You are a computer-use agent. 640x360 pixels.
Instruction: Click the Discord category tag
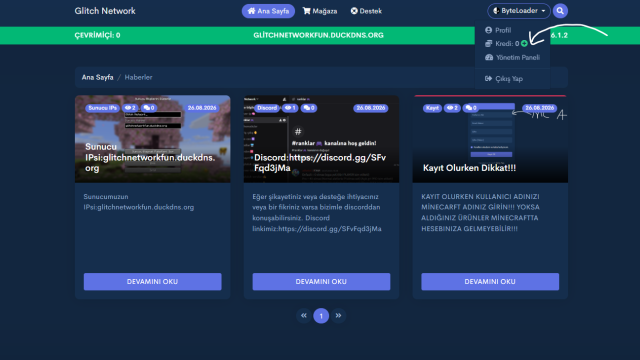267,108
